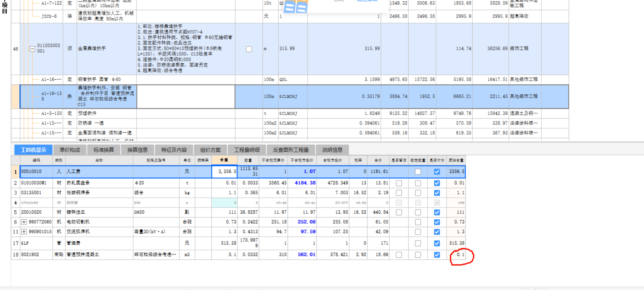Click the 税率 column header
This screenshot has width=644, height=290.
pyautogui.click(x=358, y=160)
